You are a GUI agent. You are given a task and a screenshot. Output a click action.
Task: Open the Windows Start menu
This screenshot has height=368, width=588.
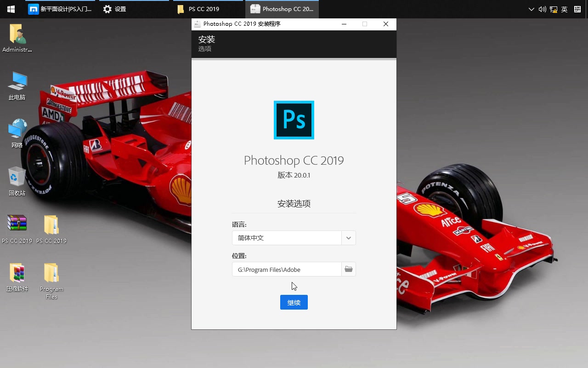[11, 9]
